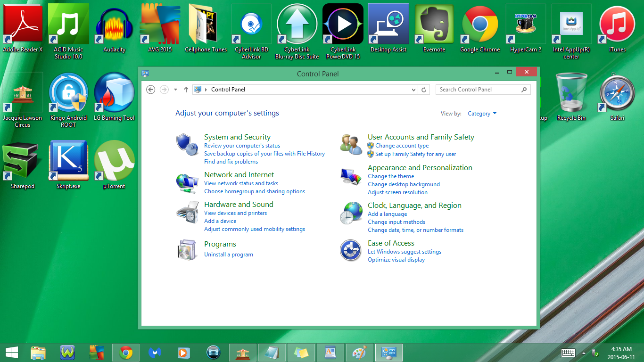This screenshot has height=362, width=644.
Task: Select the Audacity desktop icon
Action: [114, 28]
